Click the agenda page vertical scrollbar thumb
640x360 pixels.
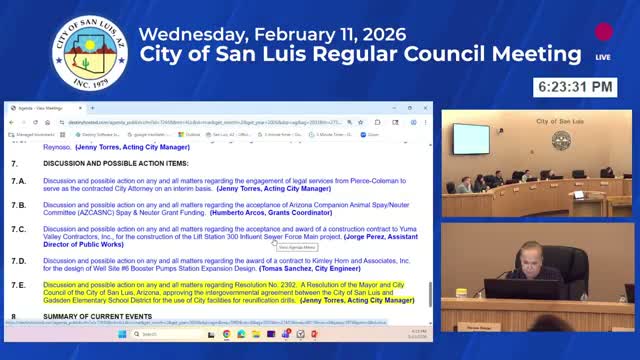click(430, 294)
